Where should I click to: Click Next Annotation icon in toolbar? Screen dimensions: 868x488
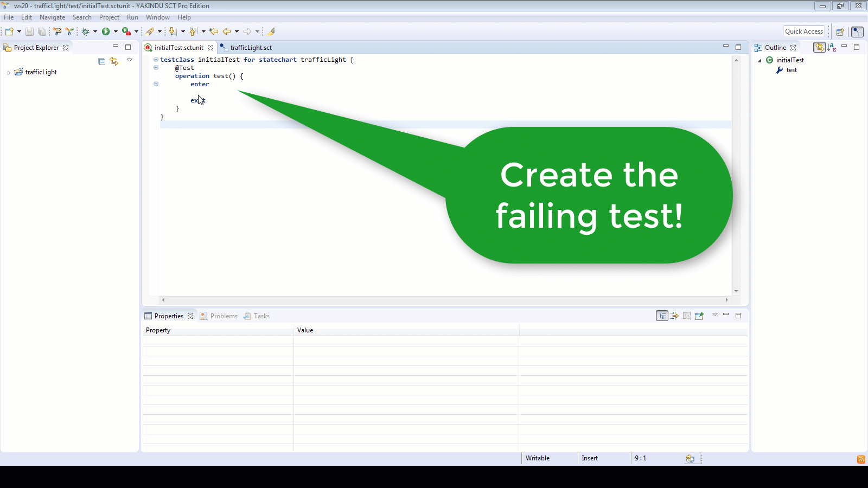(x=173, y=31)
